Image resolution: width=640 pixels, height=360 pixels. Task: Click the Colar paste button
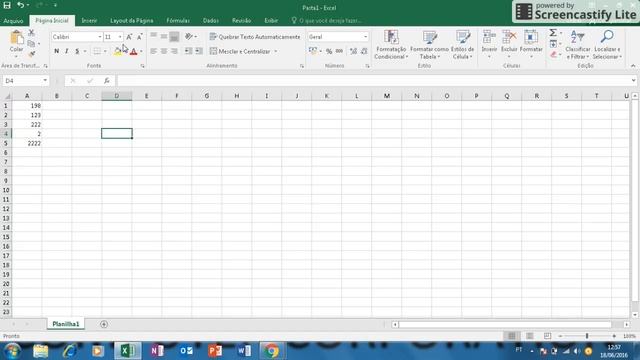click(x=16, y=42)
